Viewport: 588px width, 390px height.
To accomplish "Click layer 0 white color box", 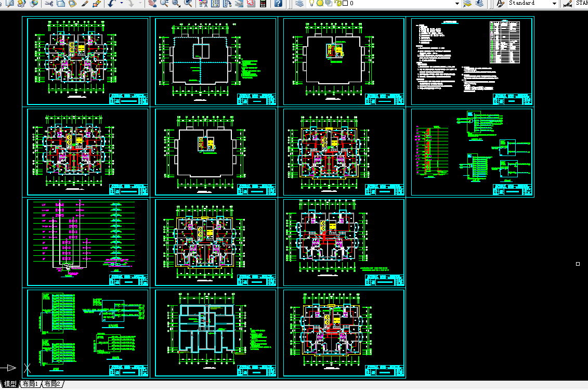I will point(345,3).
